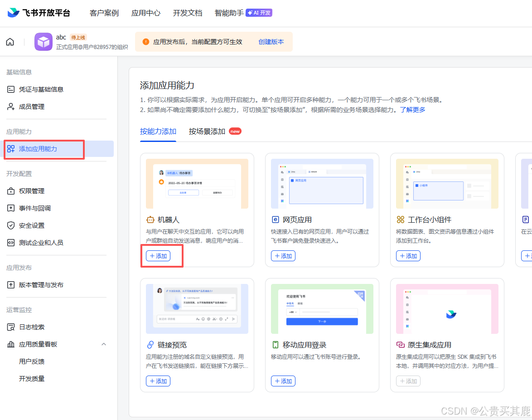
Task: Click the 版本管理与发布 upload icon
Action: (x=11, y=285)
